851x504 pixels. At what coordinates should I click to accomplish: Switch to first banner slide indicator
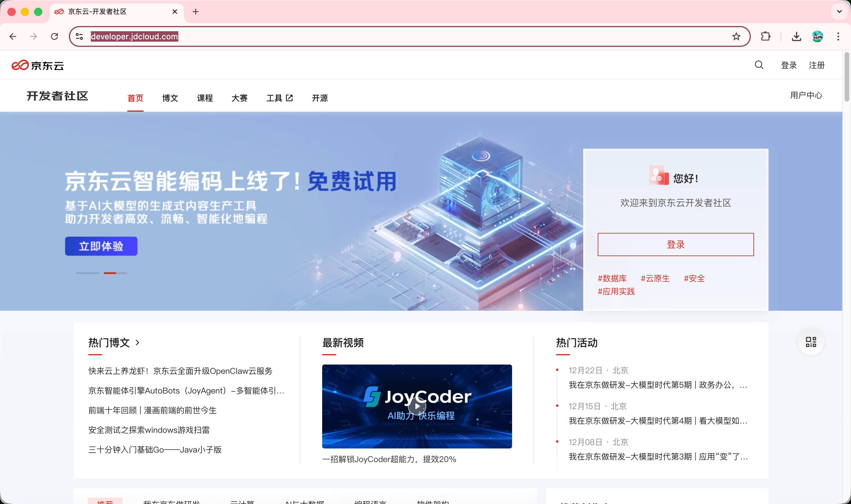[x=87, y=273]
